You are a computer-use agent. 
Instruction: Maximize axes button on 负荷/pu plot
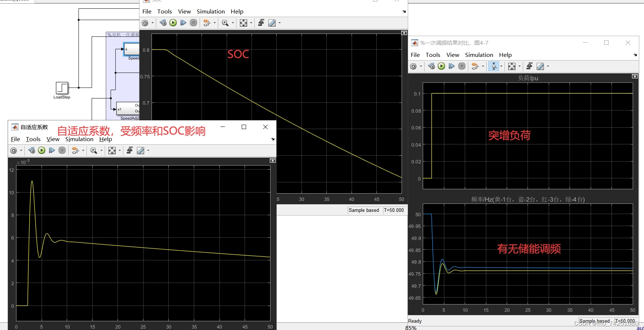pyautogui.click(x=635, y=76)
